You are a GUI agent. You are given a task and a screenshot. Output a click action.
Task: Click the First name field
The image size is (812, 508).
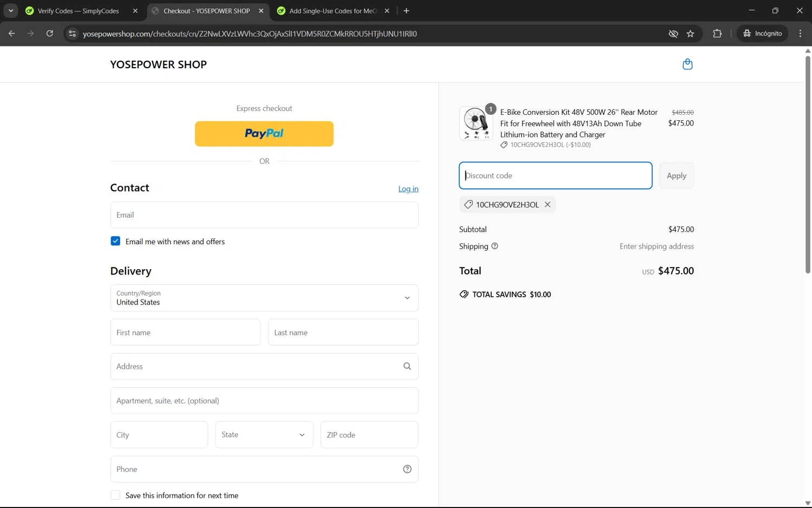click(185, 333)
